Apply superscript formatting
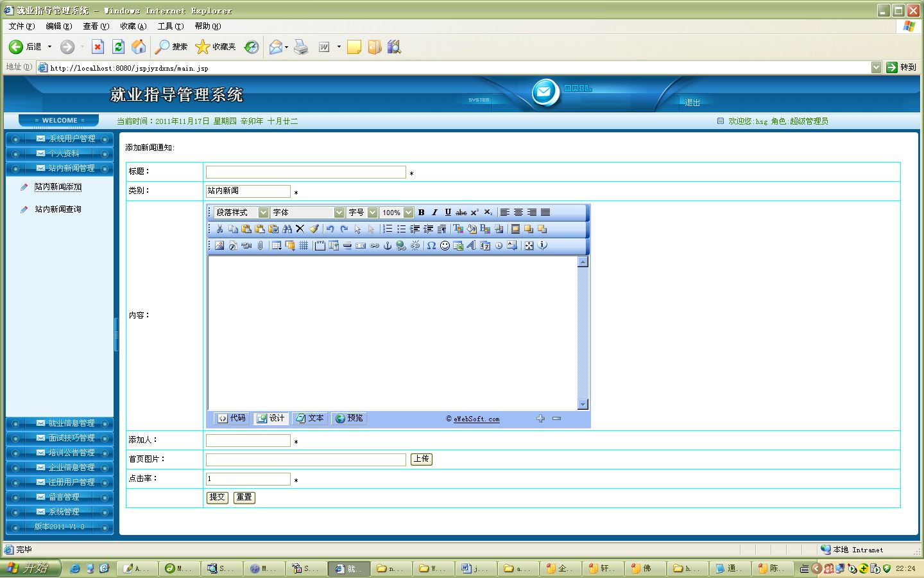924x578 pixels. point(475,213)
